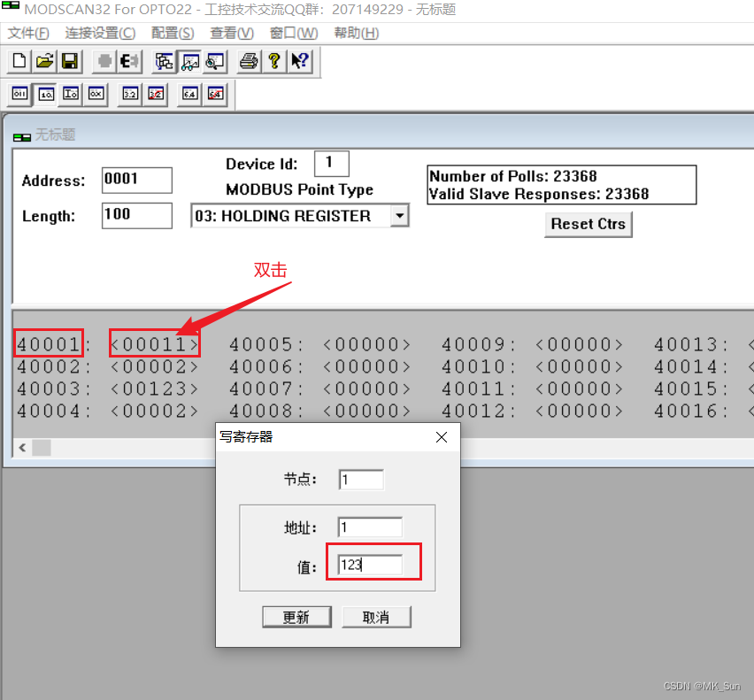This screenshot has width=754, height=700.
Task: Select the binary display format icon
Action: click(19, 94)
